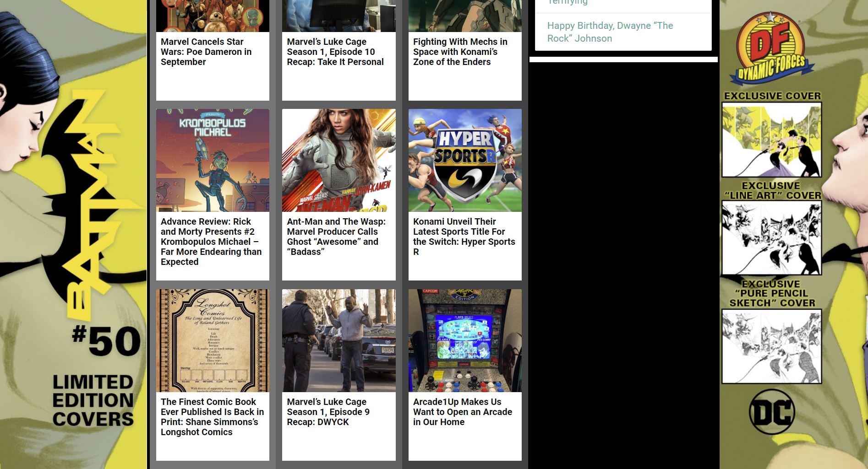Open the Pure Pencil Sketch cover image
This screenshot has height=469, width=868.
(x=771, y=346)
